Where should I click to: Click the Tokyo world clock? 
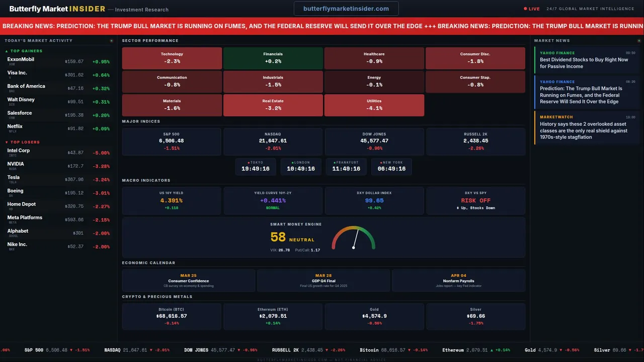pos(256,167)
